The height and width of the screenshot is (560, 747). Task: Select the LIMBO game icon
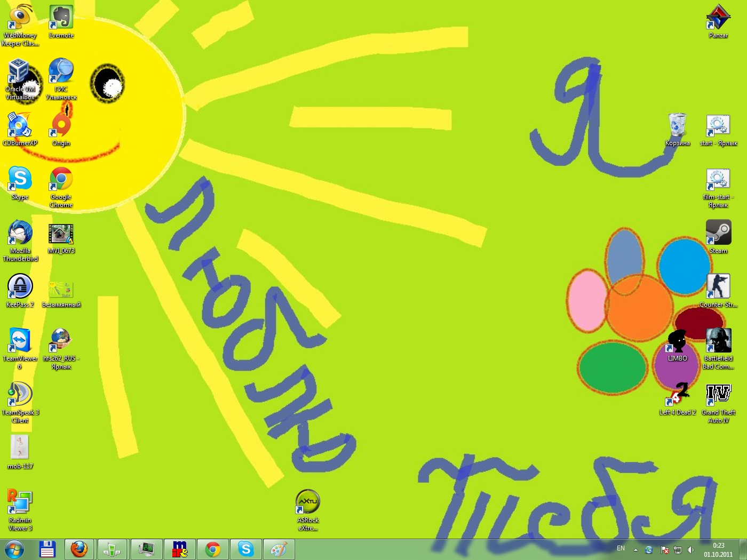pos(678,345)
